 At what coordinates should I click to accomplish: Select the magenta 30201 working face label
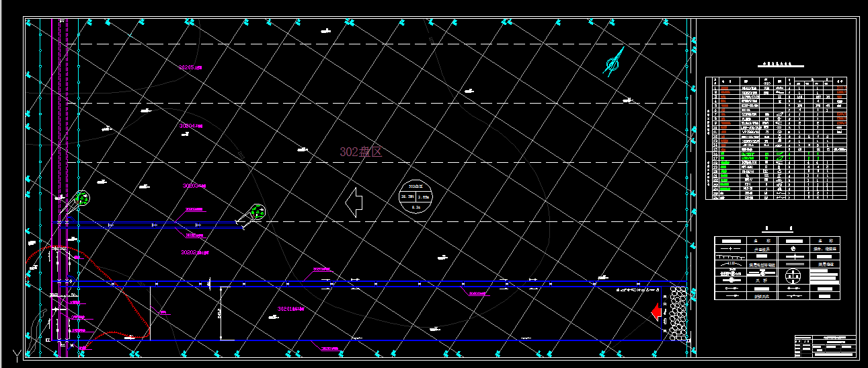[291, 309]
